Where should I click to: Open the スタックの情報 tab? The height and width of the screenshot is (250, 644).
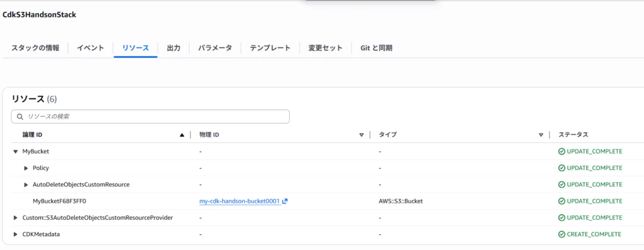(35, 48)
